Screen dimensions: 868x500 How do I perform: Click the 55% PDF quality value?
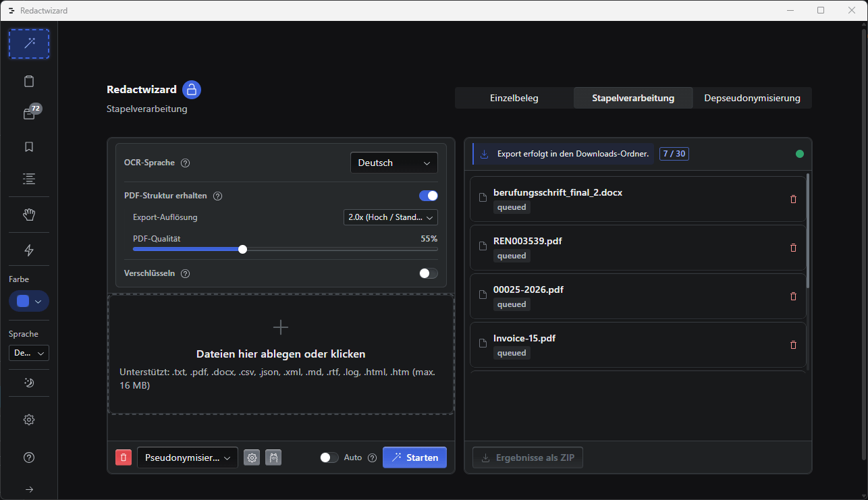coord(429,238)
